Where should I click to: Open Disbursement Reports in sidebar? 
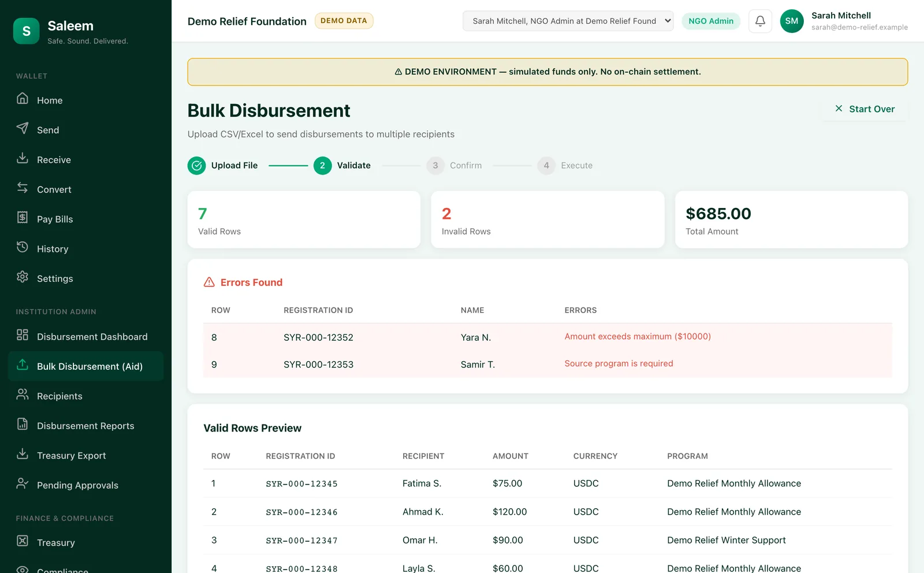(x=85, y=426)
